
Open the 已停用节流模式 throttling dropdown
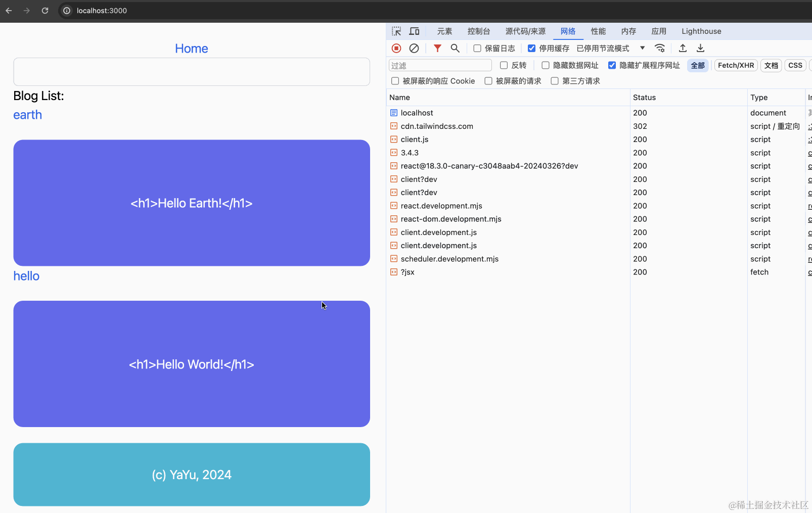pyautogui.click(x=602, y=48)
